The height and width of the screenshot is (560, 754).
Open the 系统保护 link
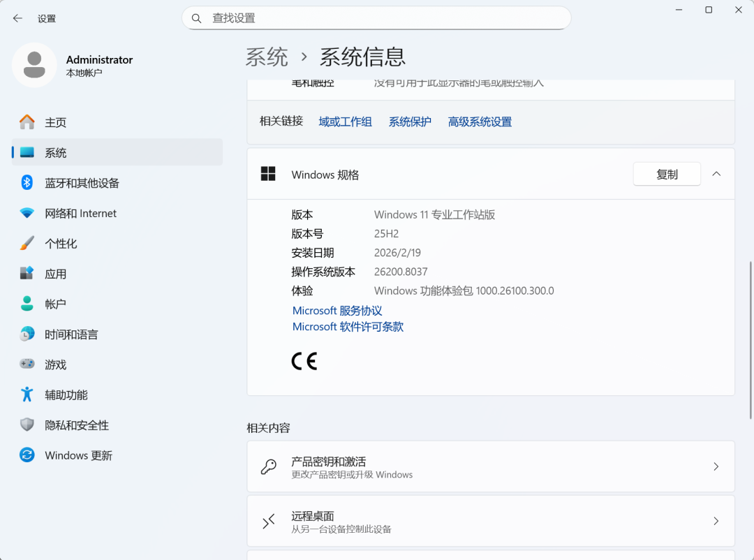(x=410, y=121)
